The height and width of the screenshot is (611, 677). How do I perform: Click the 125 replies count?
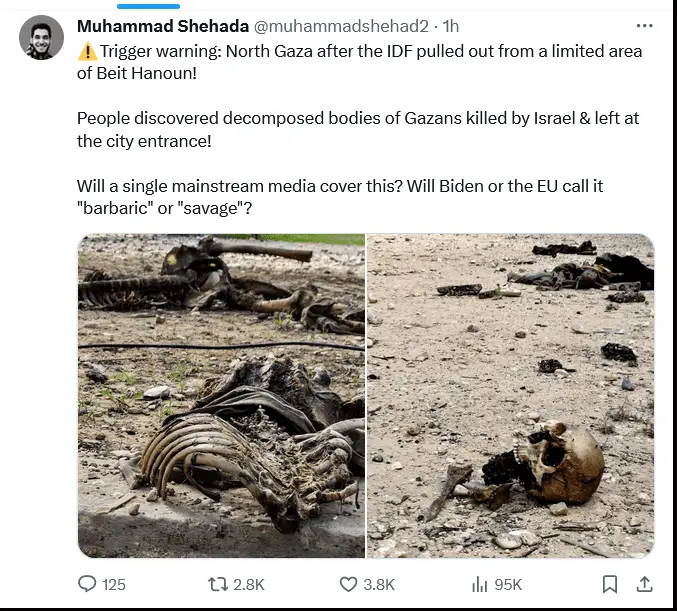[114, 584]
